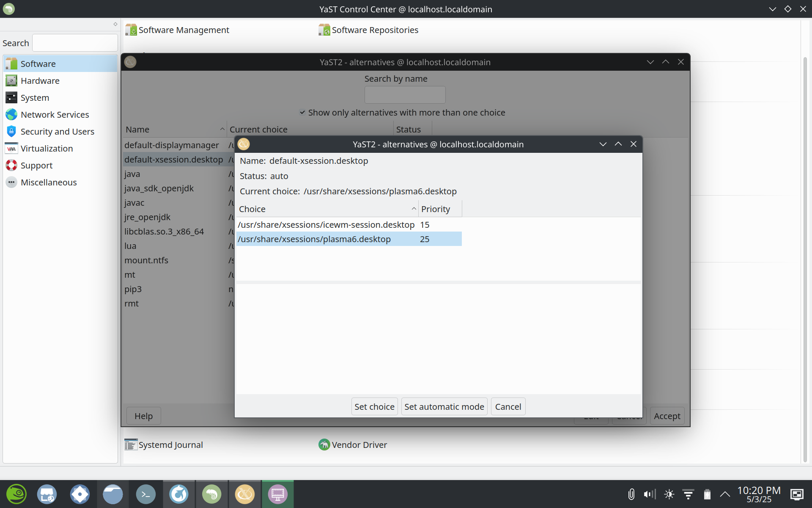Click the Set automatic mode button
The image size is (812, 508).
pos(444,406)
